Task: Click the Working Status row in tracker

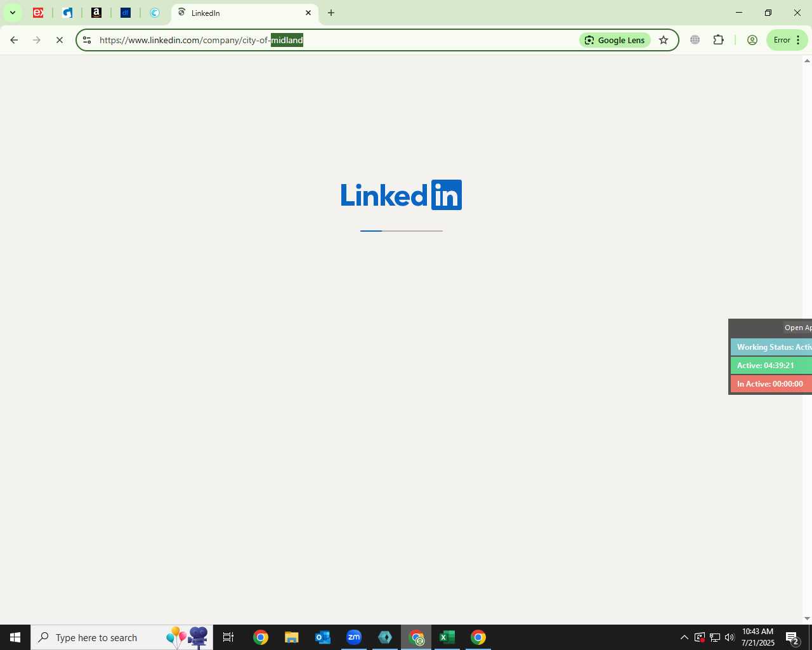Action: pyautogui.click(x=771, y=347)
